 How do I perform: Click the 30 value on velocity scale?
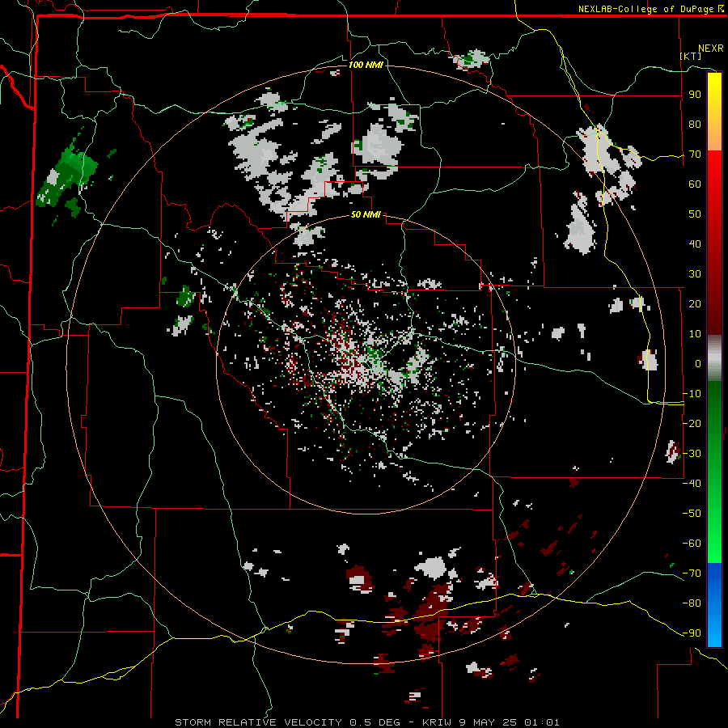click(695, 274)
